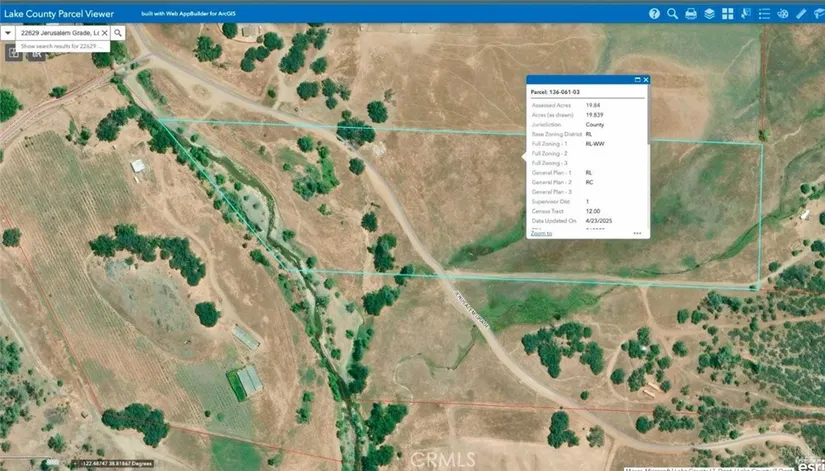The image size is (825, 471).
Task: Open popup more options ellipsis menu
Action: (x=636, y=232)
